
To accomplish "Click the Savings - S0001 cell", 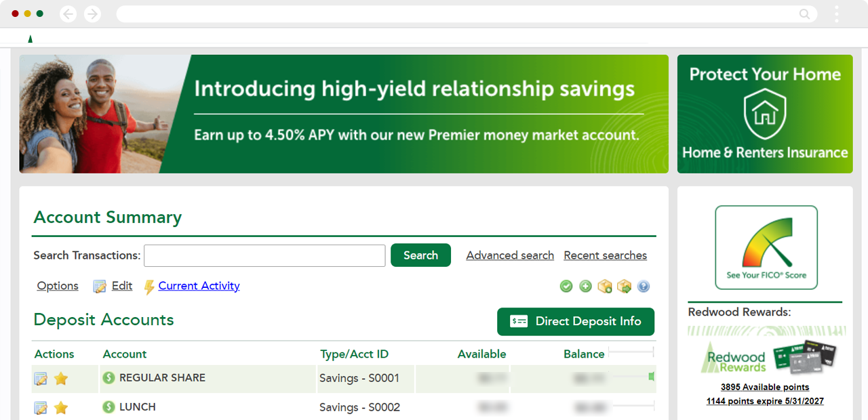I will pyautogui.click(x=359, y=379).
